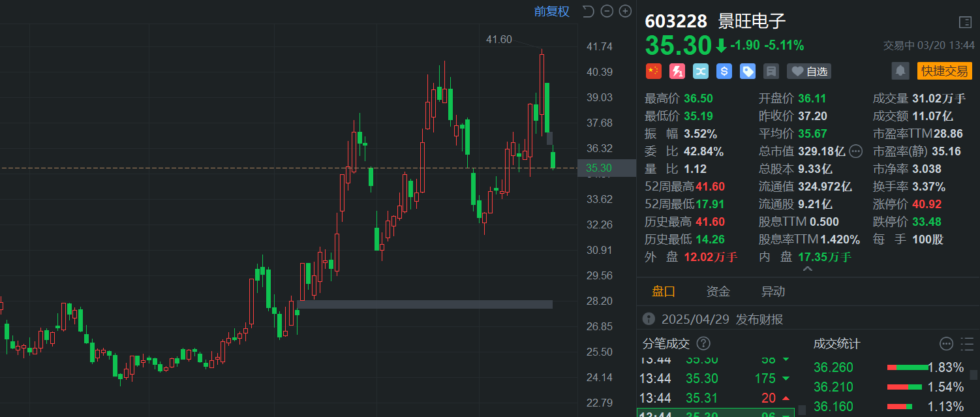This screenshot has height=417, width=980.
Task: Click info icon beside 2025/04/29 发布财报
Action: (649, 319)
